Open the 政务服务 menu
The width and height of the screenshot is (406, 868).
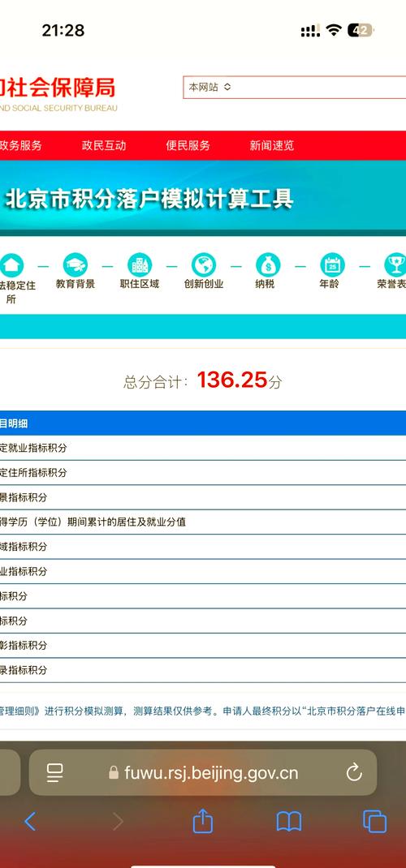20,145
